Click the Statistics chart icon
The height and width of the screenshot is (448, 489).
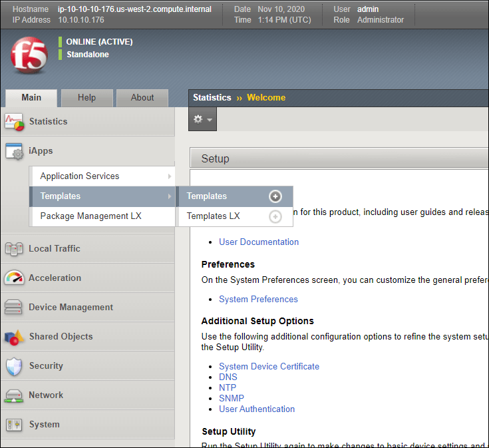click(x=14, y=122)
